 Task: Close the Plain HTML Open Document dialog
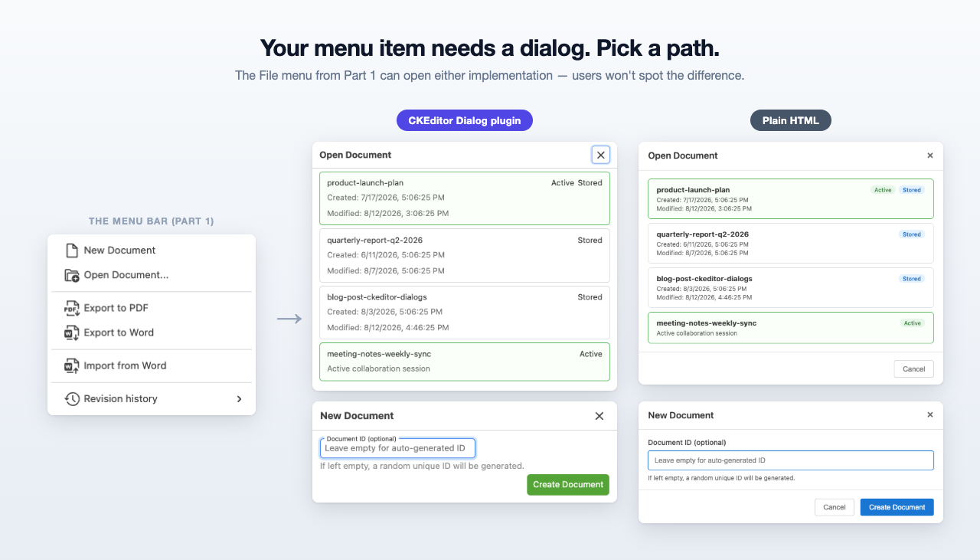[x=930, y=156]
